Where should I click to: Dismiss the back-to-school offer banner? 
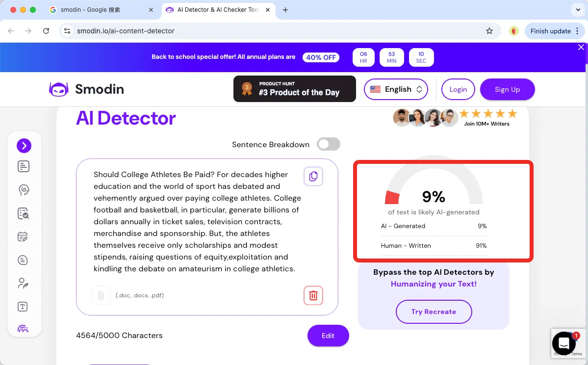pos(581,47)
